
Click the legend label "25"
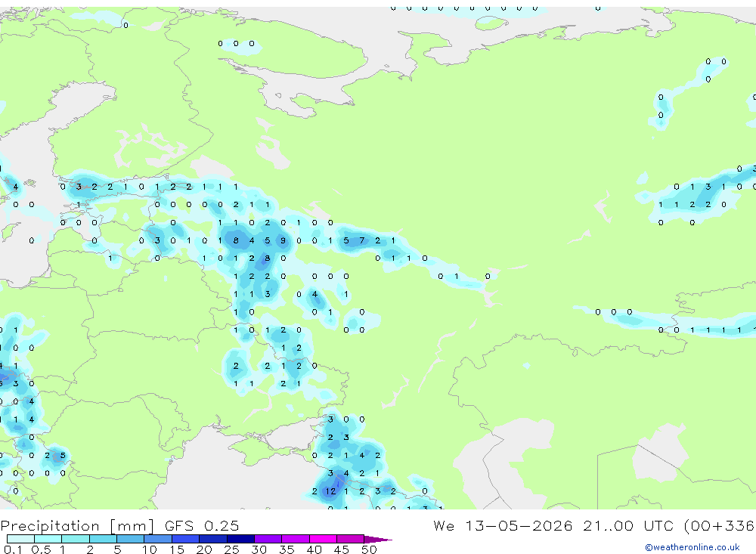click(x=231, y=549)
